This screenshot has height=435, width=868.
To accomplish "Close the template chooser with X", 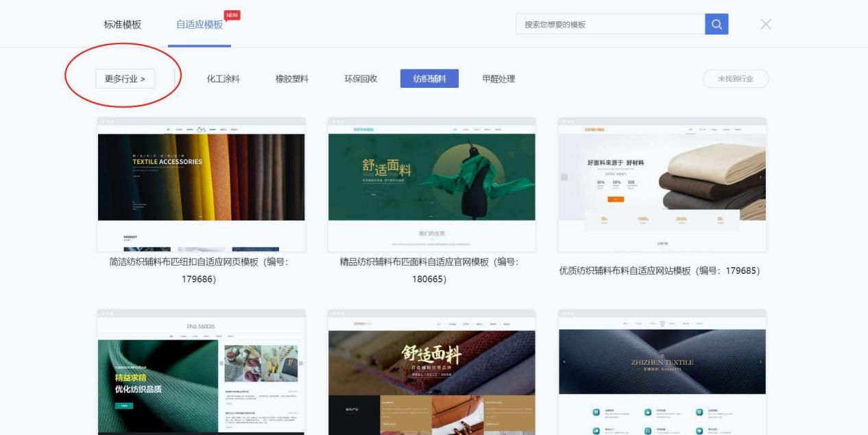I will [x=766, y=24].
